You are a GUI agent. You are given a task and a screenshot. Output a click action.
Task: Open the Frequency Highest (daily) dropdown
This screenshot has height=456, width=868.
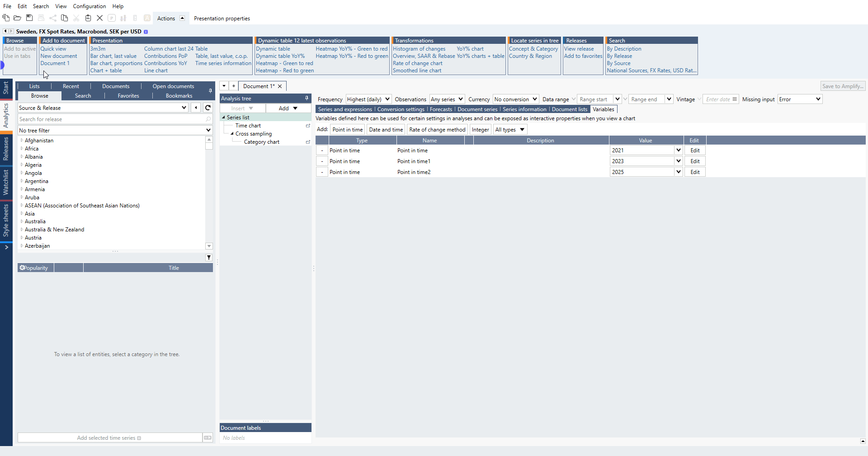pyautogui.click(x=387, y=99)
